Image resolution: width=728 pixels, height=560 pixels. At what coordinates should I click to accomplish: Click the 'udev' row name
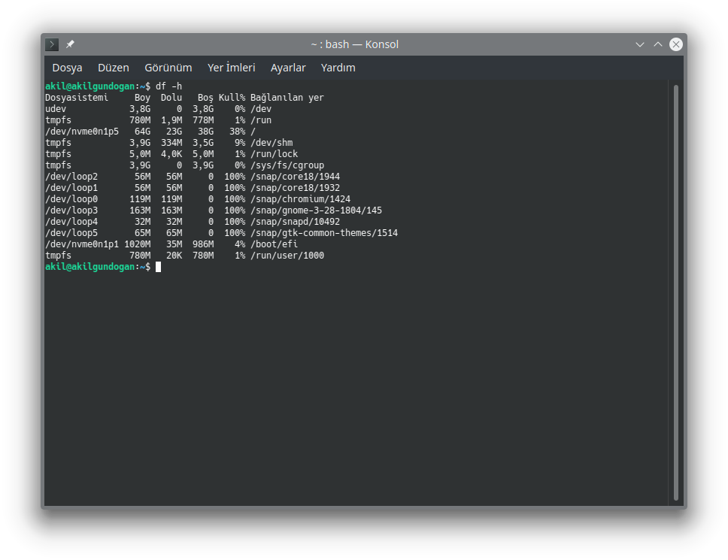[56, 109]
